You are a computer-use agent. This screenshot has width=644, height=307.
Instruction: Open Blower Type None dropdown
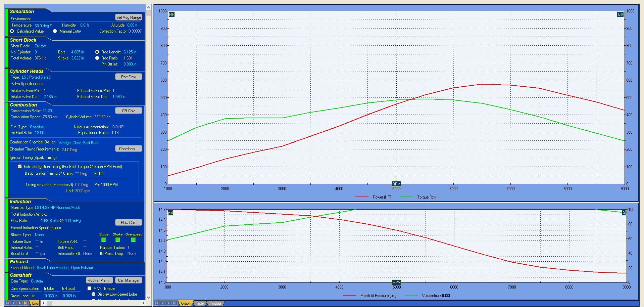coord(39,235)
